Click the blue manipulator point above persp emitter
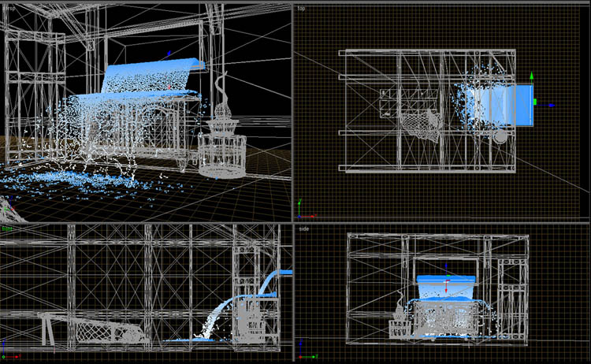Viewport: 591px width, 364px height. click(167, 55)
